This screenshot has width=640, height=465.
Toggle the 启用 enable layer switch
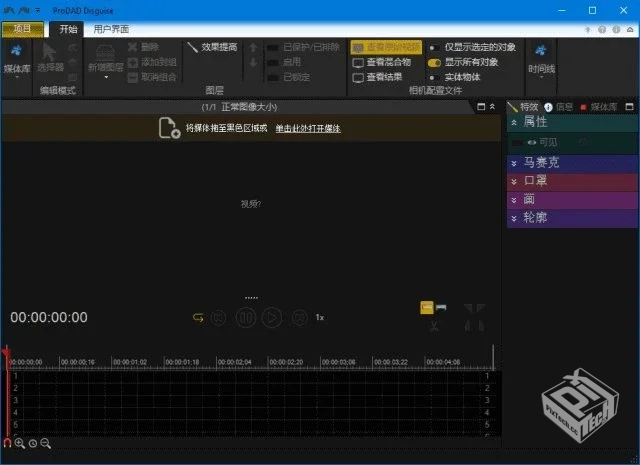(x=273, y=62)
